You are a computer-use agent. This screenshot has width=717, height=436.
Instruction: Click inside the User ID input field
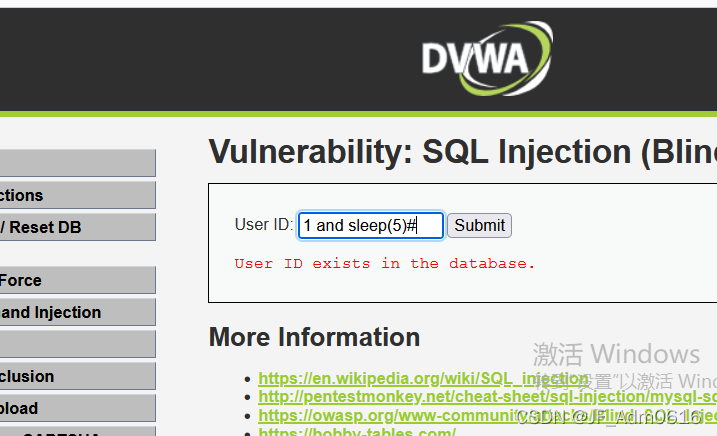pyautogui.click(x=371, y=225)
